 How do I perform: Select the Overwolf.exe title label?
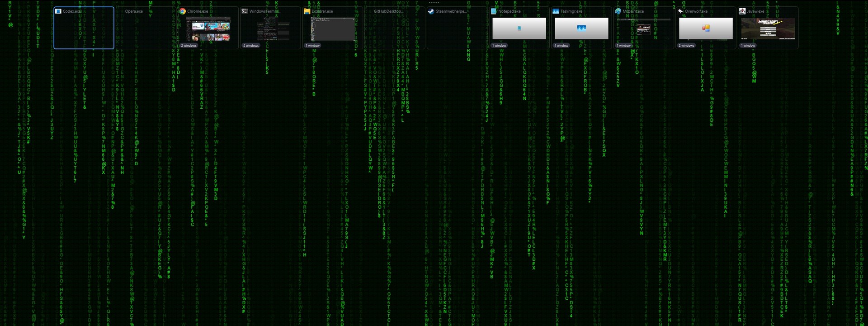[696, 11]
